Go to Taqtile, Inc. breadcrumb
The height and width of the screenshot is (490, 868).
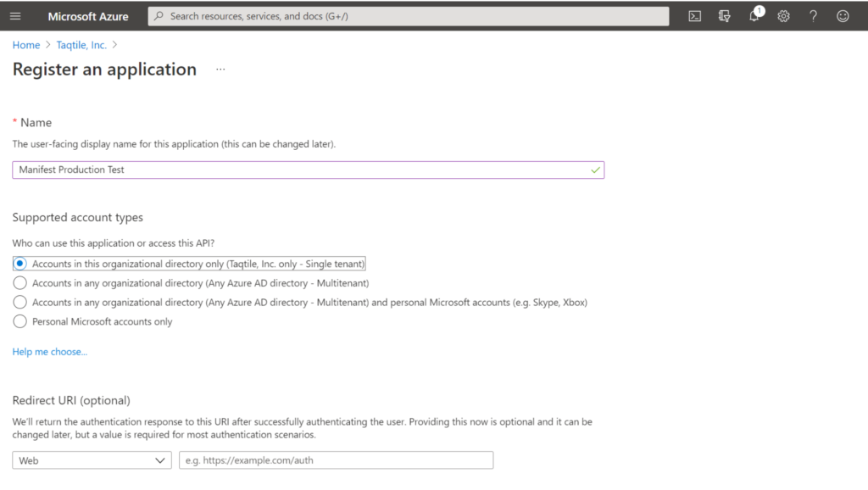tap(81, 45)
